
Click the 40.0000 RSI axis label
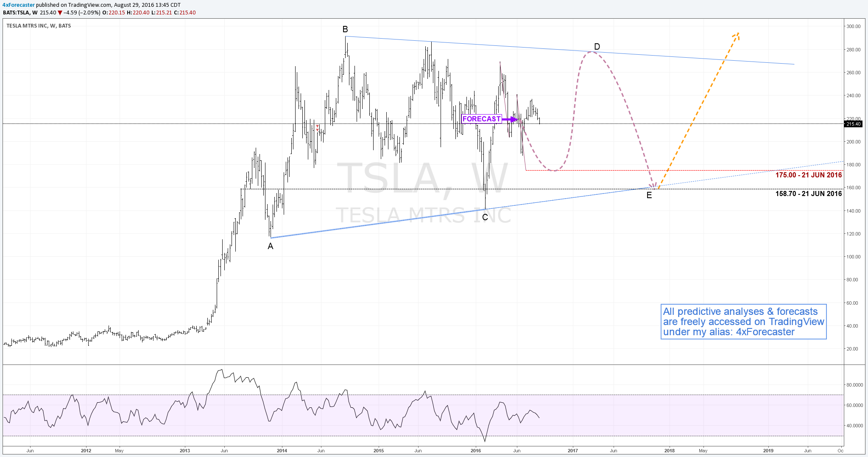pyautogui.click(x=854, y=426)
